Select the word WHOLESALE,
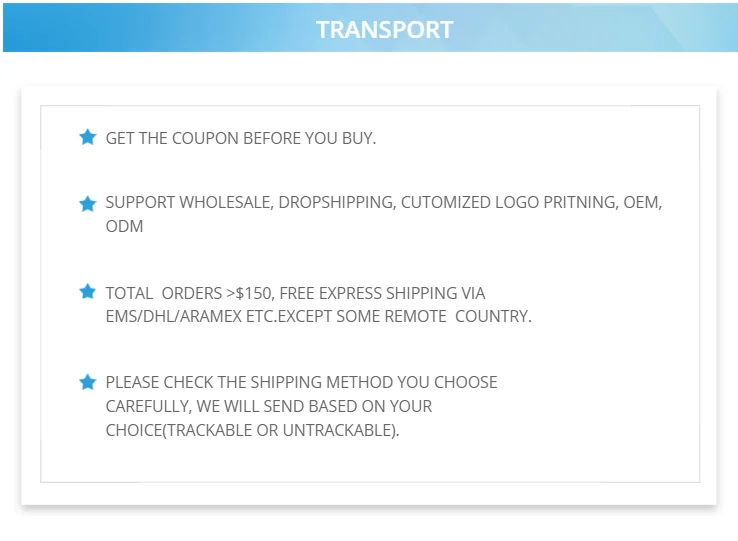The width and height of the screenshot is (738, 541). coord(226,202)
